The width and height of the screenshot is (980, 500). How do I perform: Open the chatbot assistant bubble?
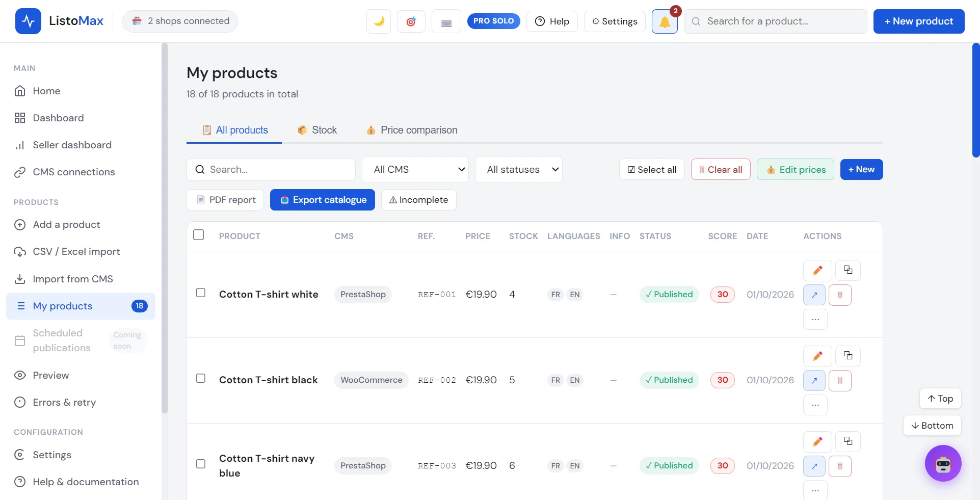tap(943, 463)
